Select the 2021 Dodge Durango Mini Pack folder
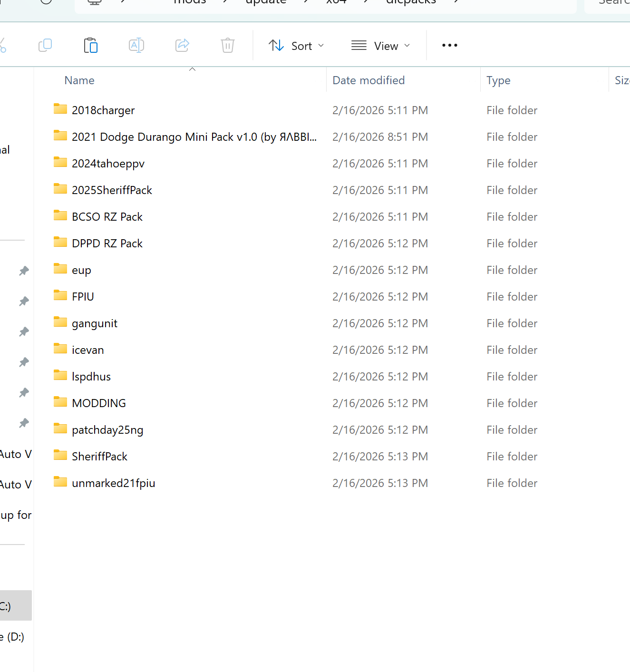The width and height of the screenshot is (630, 672). 194,137
